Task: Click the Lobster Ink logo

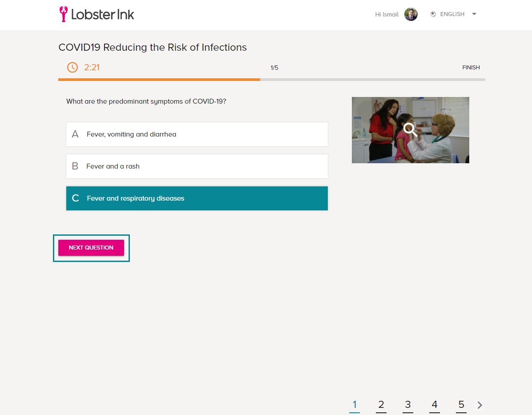Action: [x=97, y=14]
